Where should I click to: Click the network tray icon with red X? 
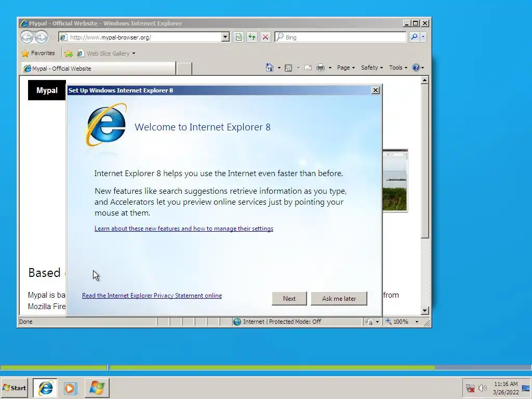click(x=470, y=388)
